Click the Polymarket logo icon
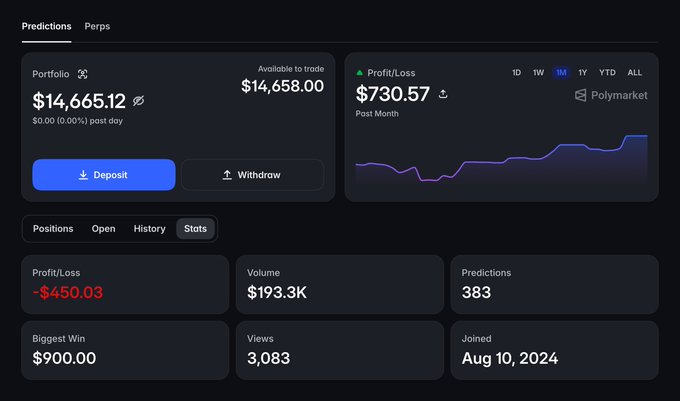 (x=580, y=95)
